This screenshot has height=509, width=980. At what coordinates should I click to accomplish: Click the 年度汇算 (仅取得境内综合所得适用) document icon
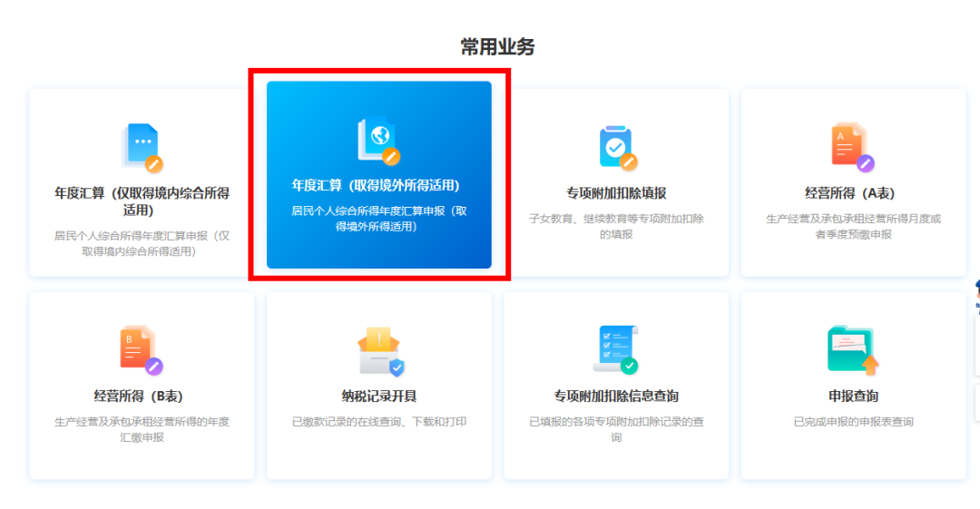pyautogui.click(x=142, y=148)
